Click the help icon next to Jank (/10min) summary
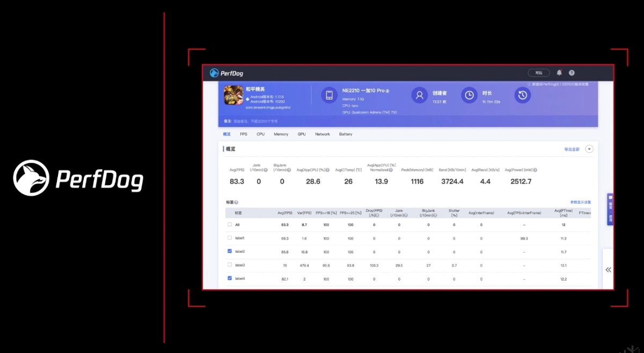 click(266, 170)
